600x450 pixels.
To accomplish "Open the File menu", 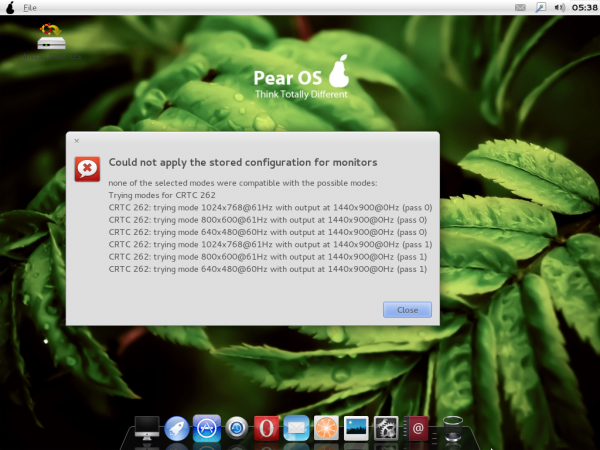I will point(29,8).
